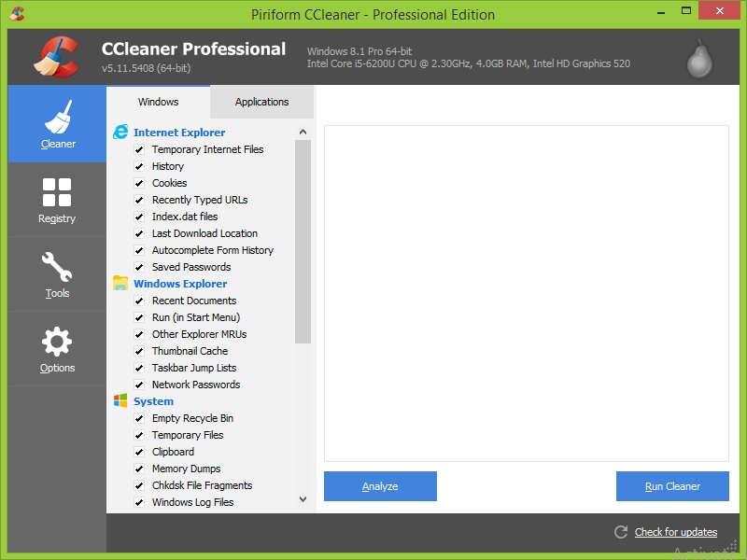Minimize the CCleaner window
Image resolution: width=747 pixels, height=560 pixels.
point(661,12)
